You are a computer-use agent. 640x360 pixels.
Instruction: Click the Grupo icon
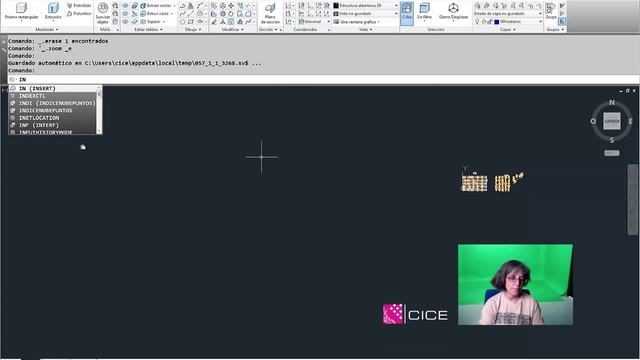(x=551, y=11)
